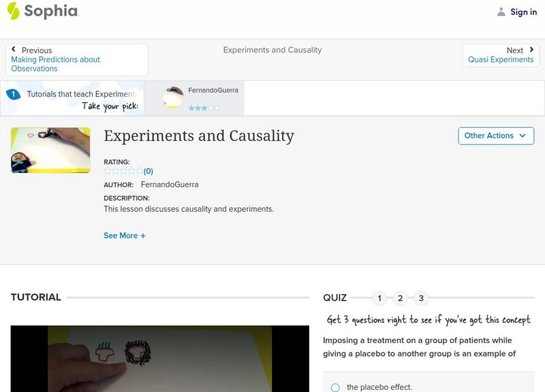
Task: Play the tutorial video
Action: [159, 359]
